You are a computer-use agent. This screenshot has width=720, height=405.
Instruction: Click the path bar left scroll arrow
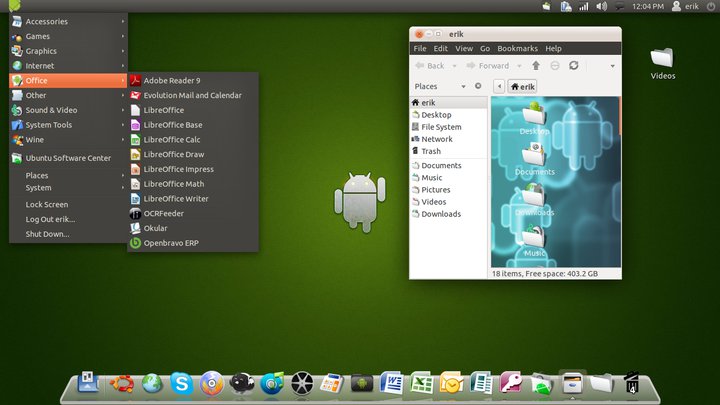499,86
